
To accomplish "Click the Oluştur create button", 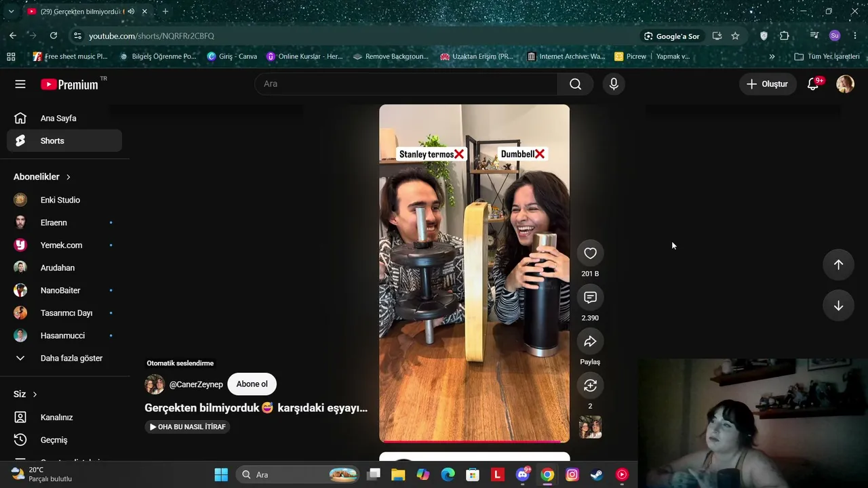I will coord(768,84).
